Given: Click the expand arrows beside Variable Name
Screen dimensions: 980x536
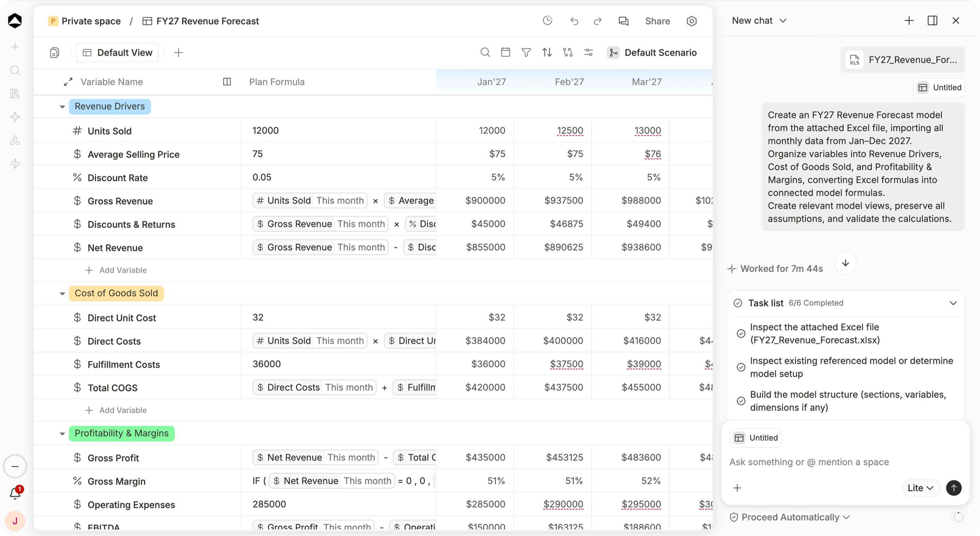Looking at the screenshot, I should pos(68,82).
